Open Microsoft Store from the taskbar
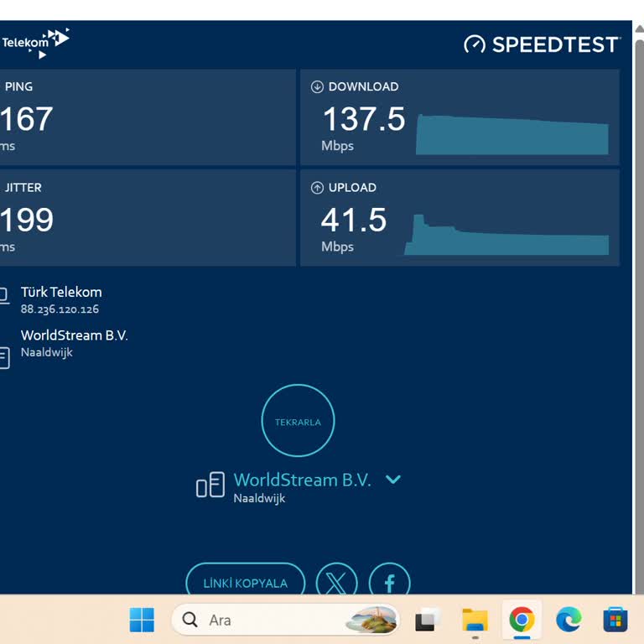This screenshot has width=644, height=644. (x=615, y=620)
